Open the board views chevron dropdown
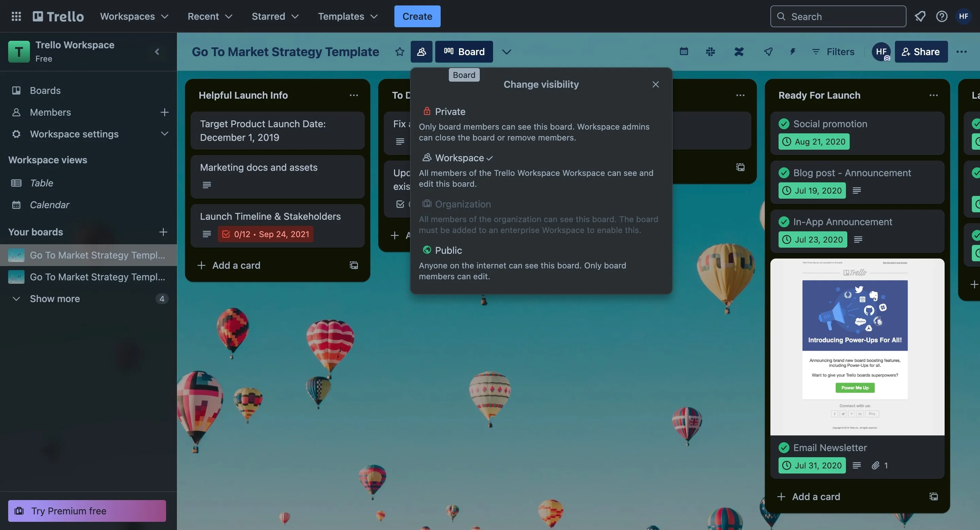 click(x=506, y=52)
